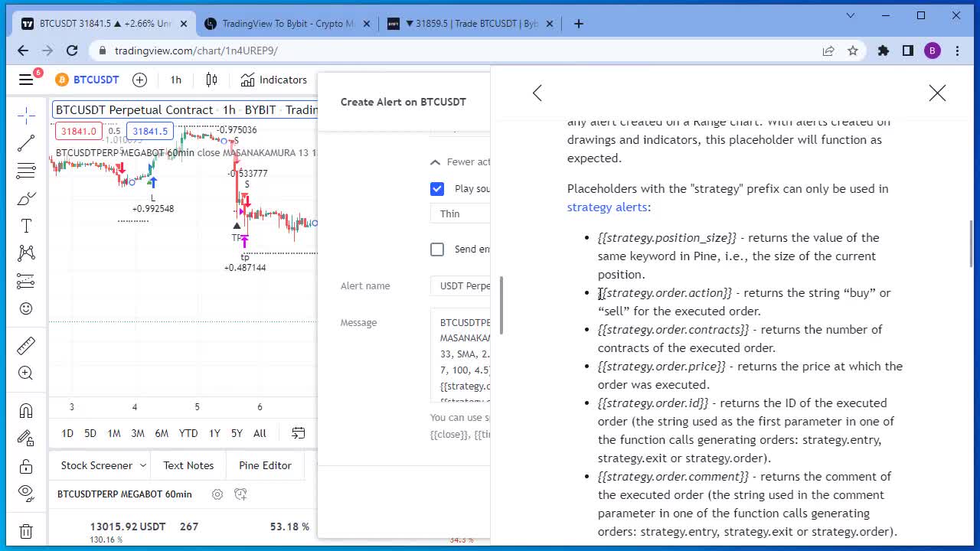Go back using help panel arrow
Screen dimensions: 980x551
pyautogui.click(x=537, y=93)
